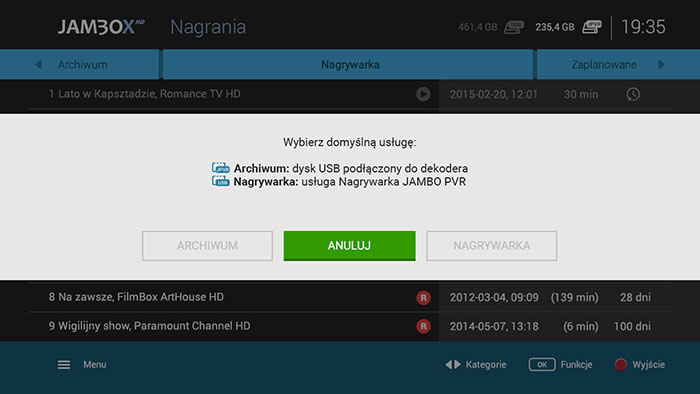Viewport: 700px width, 394px height.
Task: Click the (6 min) duration value
Action: pos(580,327)
